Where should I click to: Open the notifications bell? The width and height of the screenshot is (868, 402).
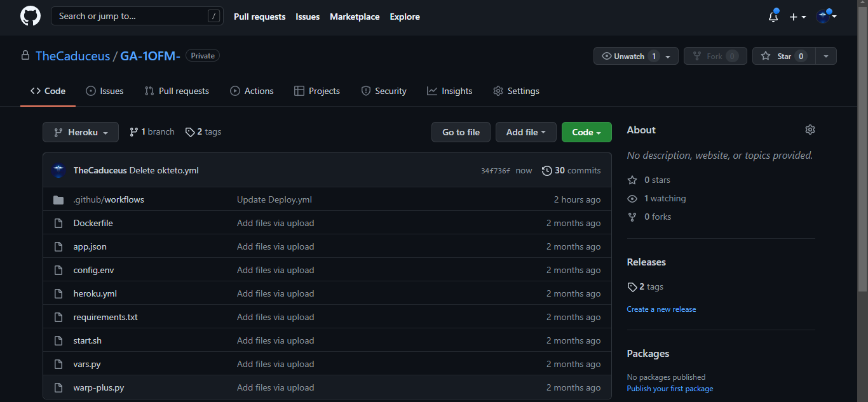coord(773,17)
